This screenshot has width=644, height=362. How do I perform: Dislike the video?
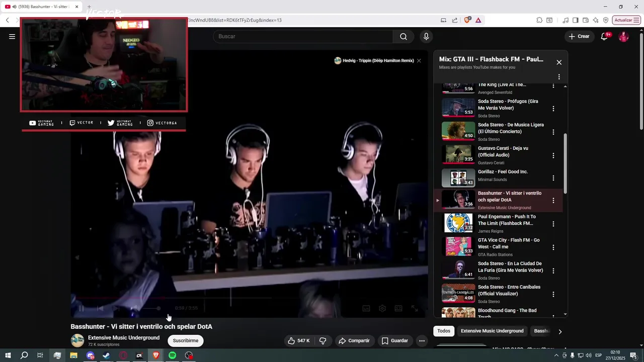(323, 341)
